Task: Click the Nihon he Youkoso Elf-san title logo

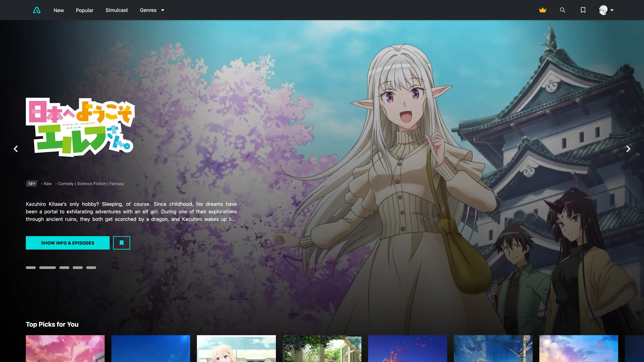Action: click(x=80, y=127)
